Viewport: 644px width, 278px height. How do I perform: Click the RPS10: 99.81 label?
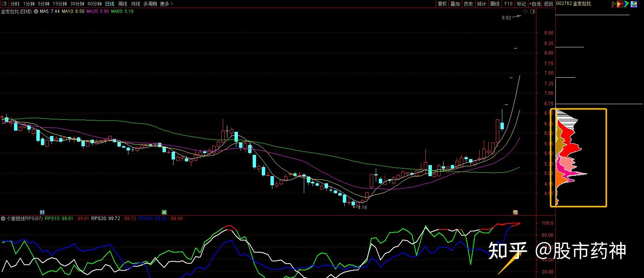pos(59,219)
